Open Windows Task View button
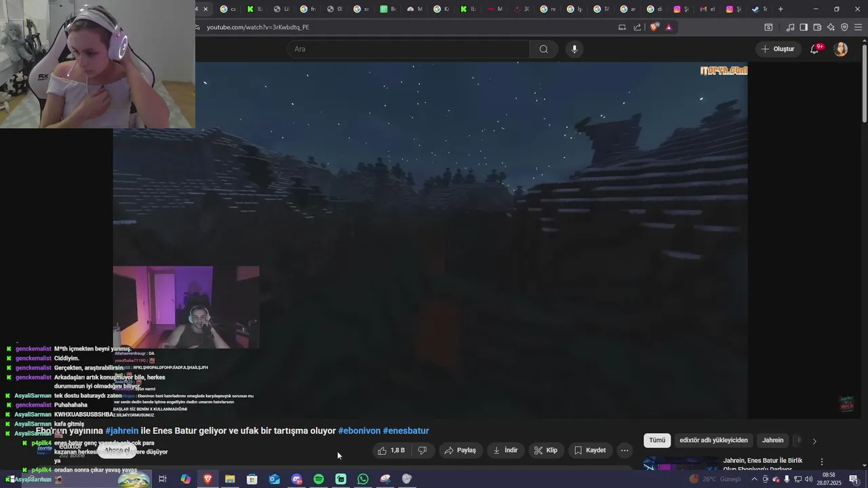This screenshot has width=868, height=488. point(163,479)
